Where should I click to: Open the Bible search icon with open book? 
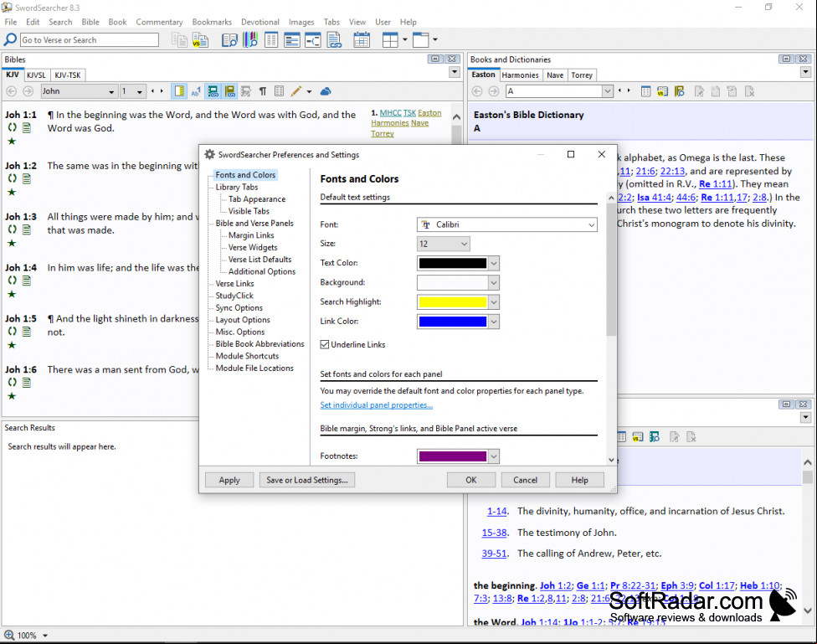[229, 39]
